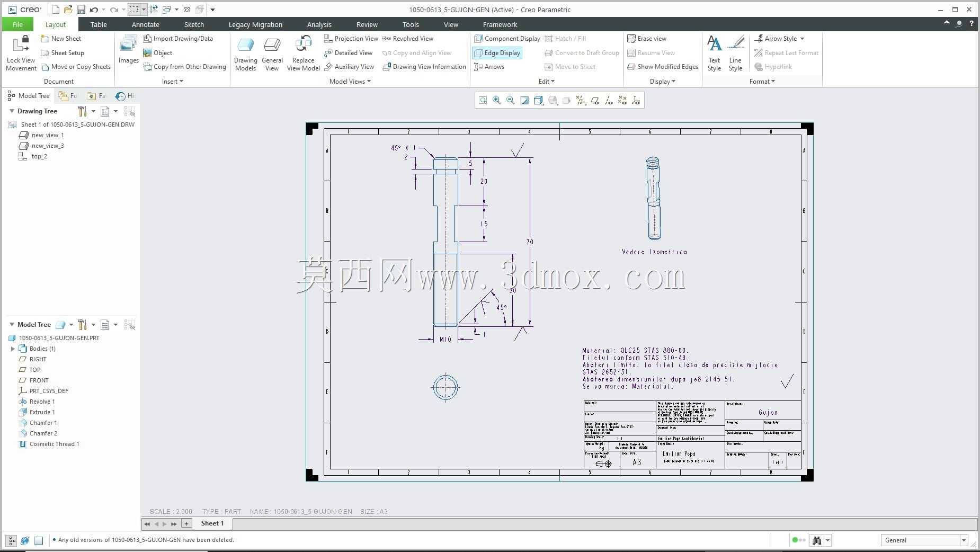Click Import Drawing/Data
This screenshot has height=552, width=980.
(x=178, y=39)
